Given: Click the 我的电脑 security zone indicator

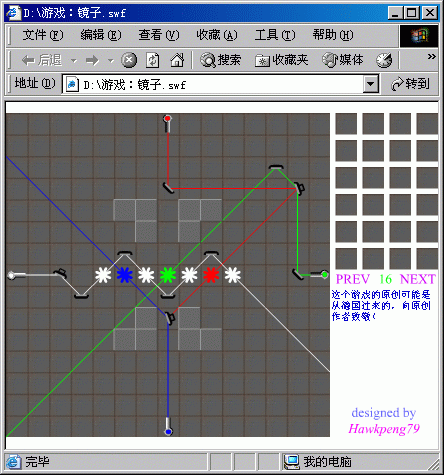Looking at the screenshot, I should pos(317,462).
